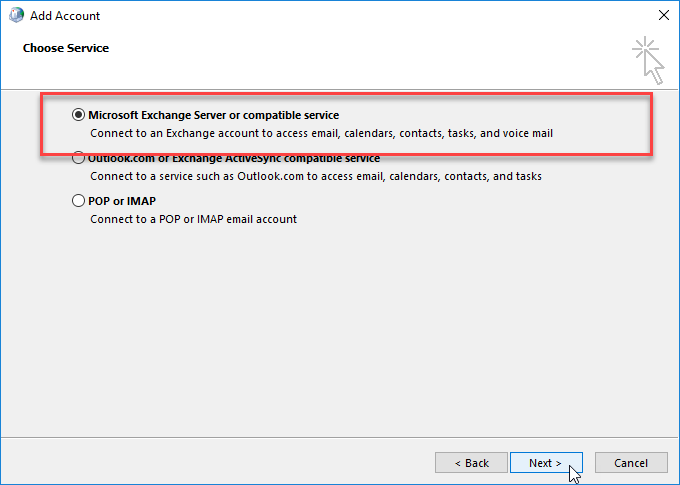Click the Add Account title bar icon
The width and height of the screenshot is (680, 485).
(x=16, y=15)
